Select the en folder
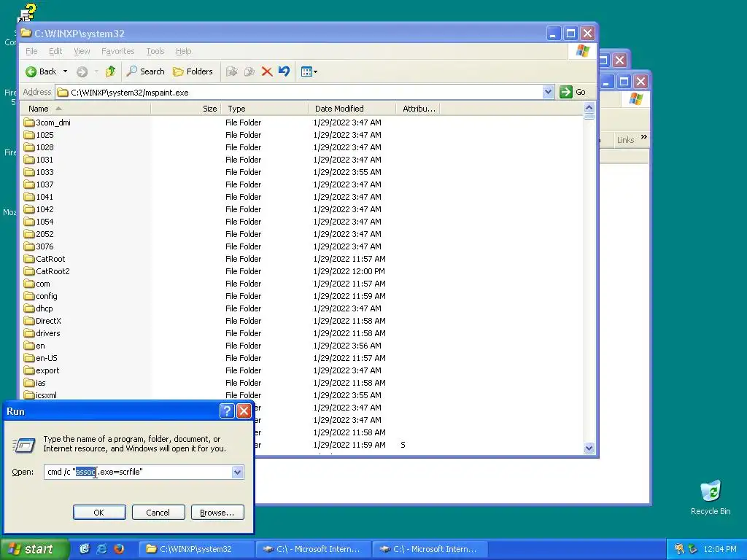 34,345
